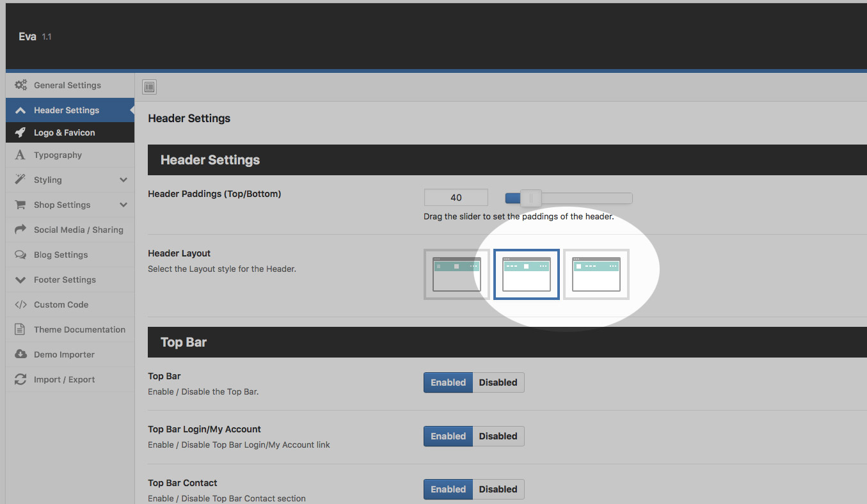Open Import / Export section
The width and height of the screenshot is (867, 504).
pos(70,379)
